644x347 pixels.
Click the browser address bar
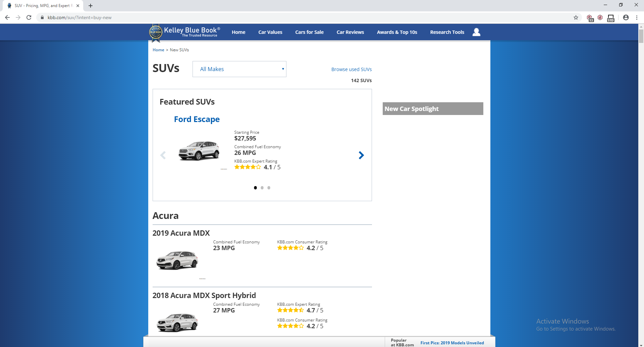pos(134,17)
